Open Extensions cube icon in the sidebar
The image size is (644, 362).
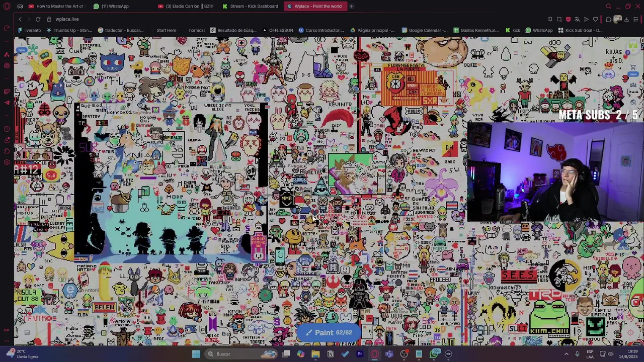pos(7,151)
